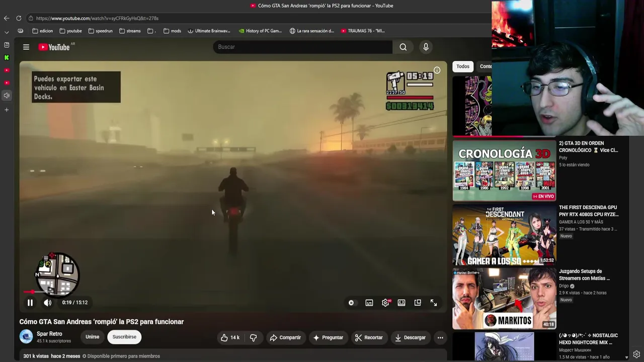644x362 pixels.
Task: Reload the current page
Action: (19, 18)
